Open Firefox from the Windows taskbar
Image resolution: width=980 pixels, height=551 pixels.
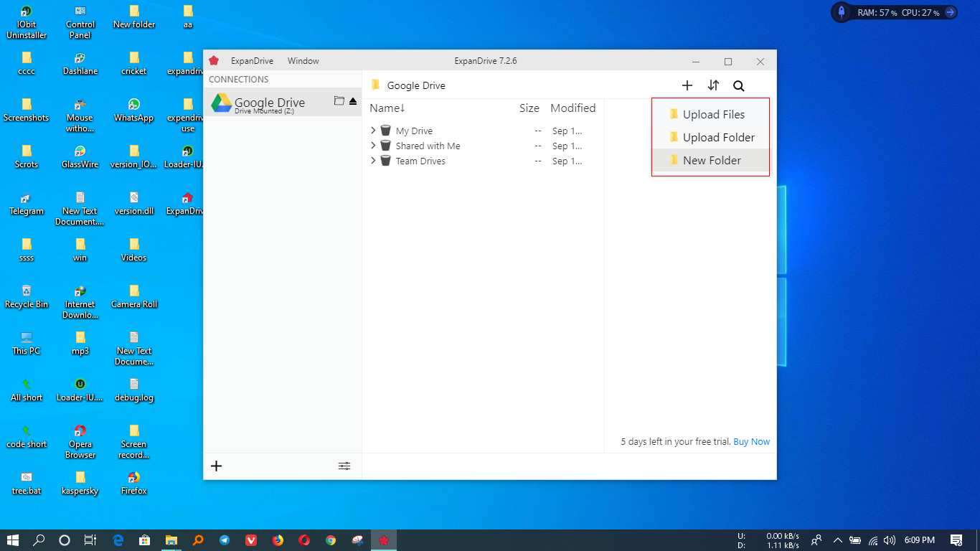[278, 540]
